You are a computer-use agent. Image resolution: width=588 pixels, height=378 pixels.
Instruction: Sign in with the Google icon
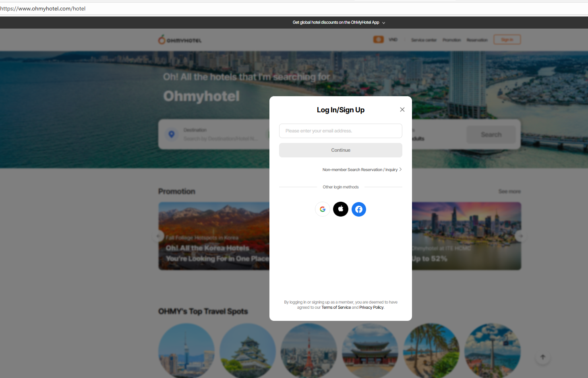[x=323, y=209]
